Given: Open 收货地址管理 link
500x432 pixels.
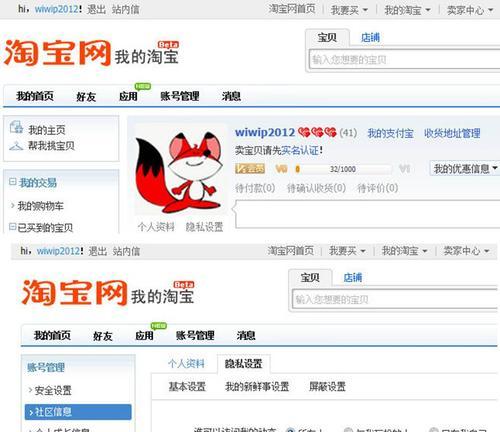Looking at the screenshot, I should tap(452, 134).
